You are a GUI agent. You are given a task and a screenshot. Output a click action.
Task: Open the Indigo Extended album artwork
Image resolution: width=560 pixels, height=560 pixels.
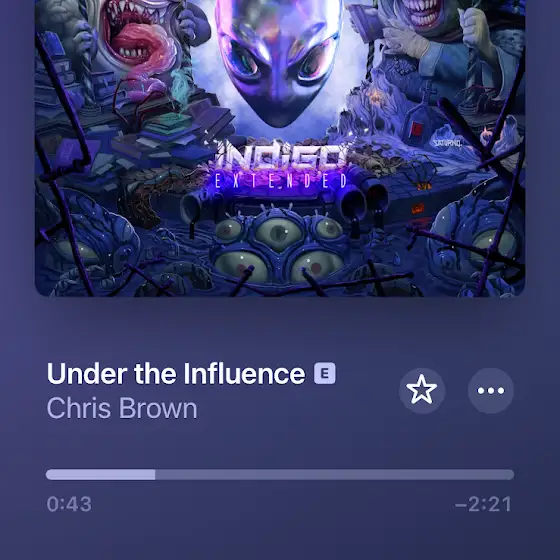pyautogui.click(x=280, y=148)
